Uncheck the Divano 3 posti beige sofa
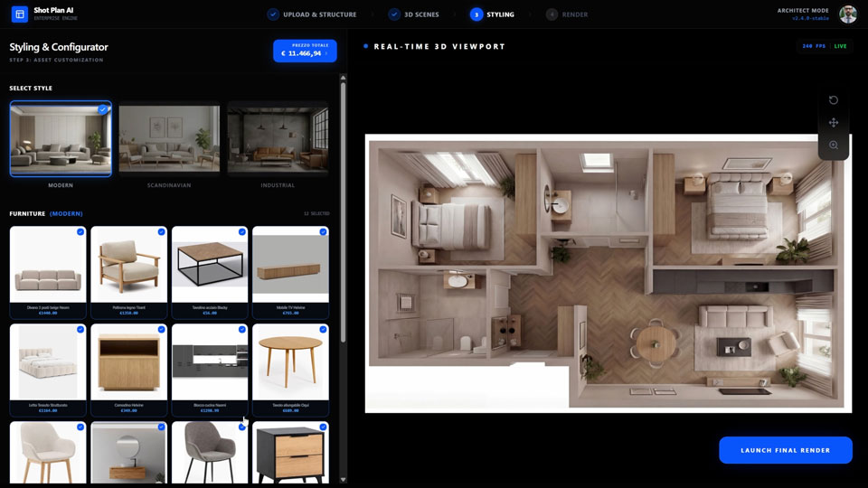The width and height of the screenshot is (868, 488). pyautogui.click(x=80, y=232)
